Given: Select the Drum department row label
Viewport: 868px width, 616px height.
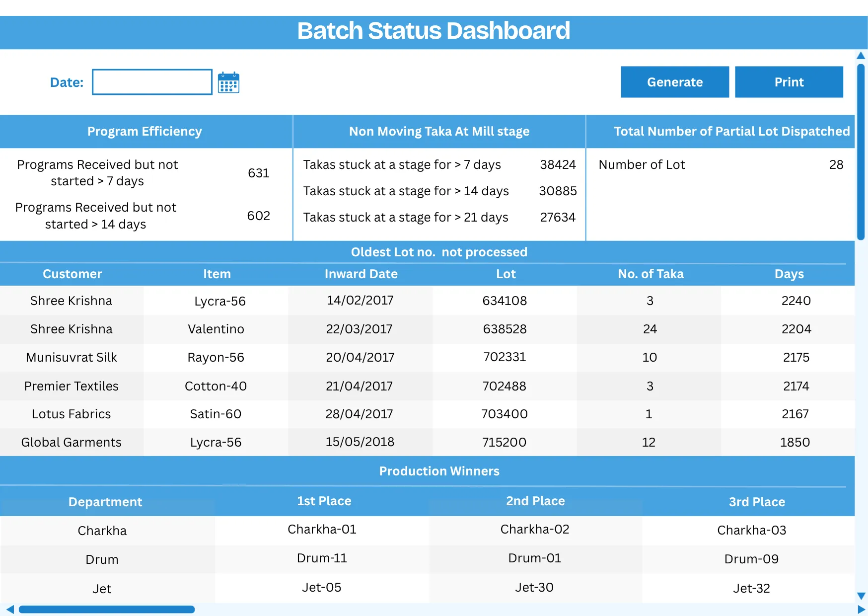Looking at the screenshot, I should [x=102, y=559].
